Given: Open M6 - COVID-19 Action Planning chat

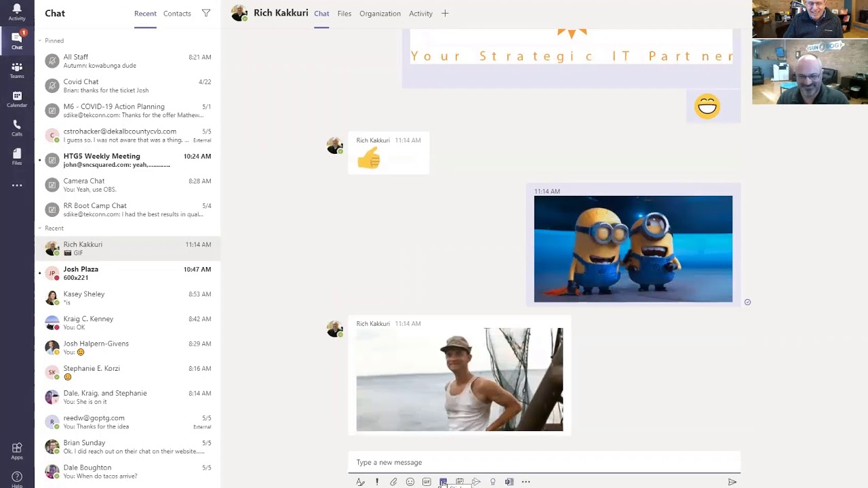Looking at the screenshot, I should click(x=127, y=110).
